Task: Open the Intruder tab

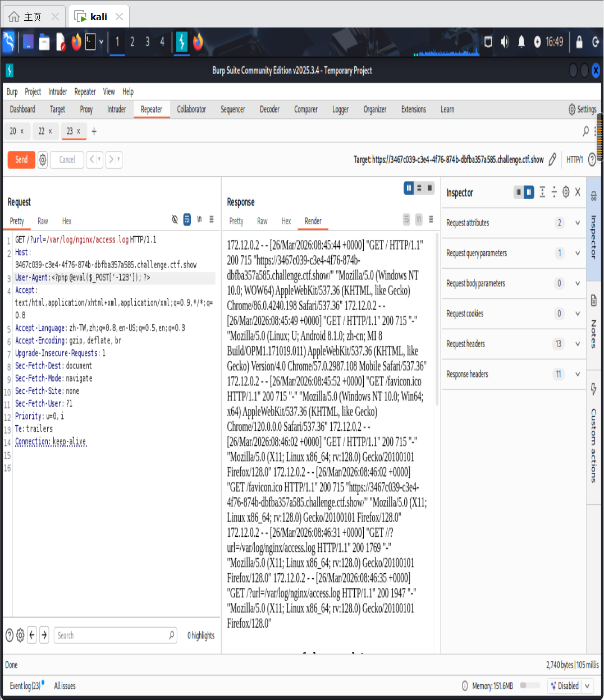Action: click(x=117, y=109)
